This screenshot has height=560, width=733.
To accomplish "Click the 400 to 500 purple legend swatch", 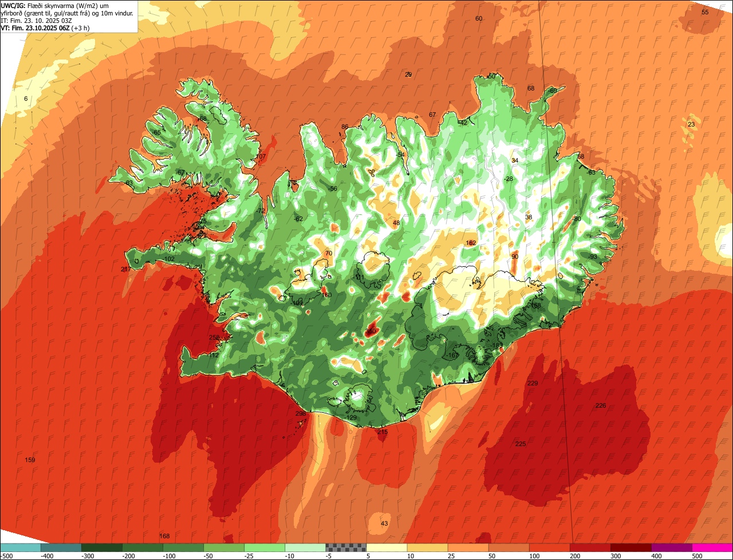I will click(671, 547).
